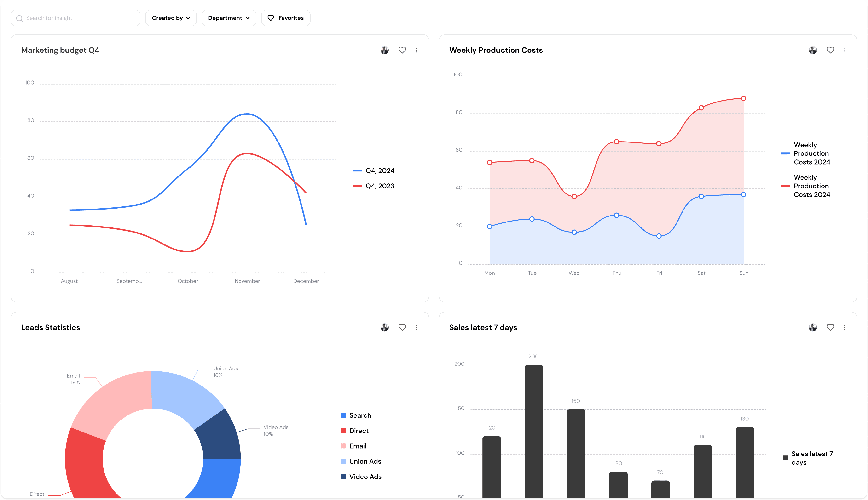
Task: Filter by Favorites button
Action: coord(286,18)
